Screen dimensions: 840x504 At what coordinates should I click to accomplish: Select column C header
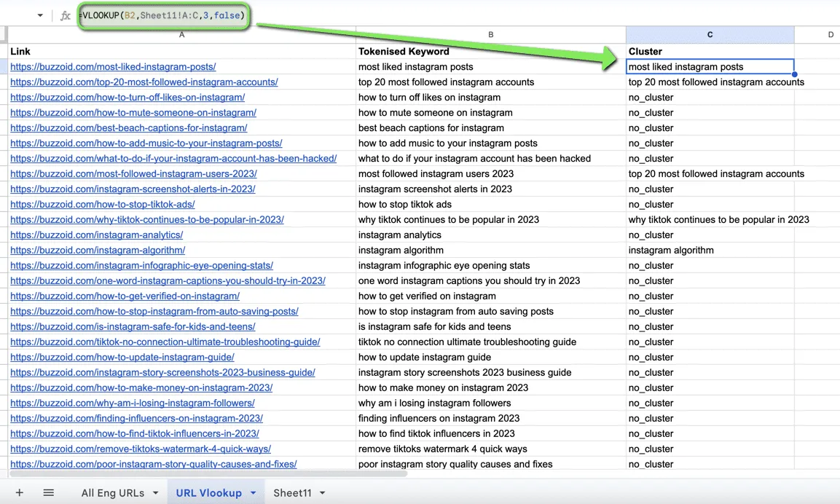pos(710,35)
